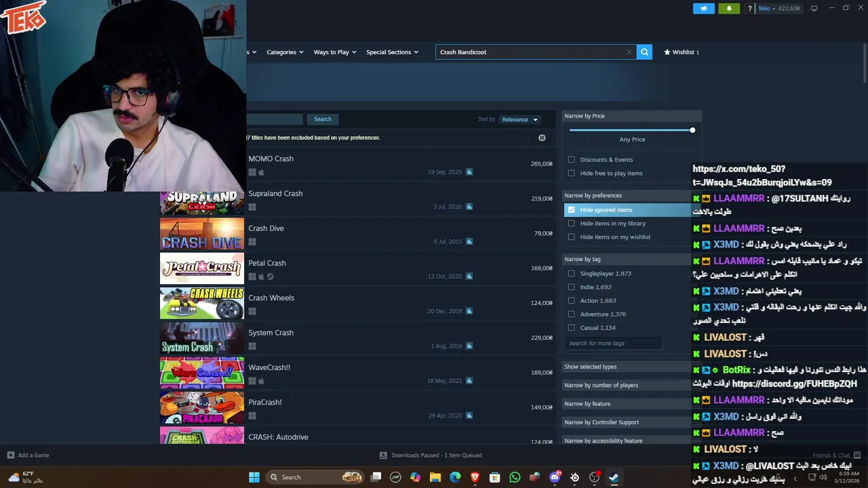The image size is (868, 488).
Task: Launch Microsoft Edge from the taskbar
Action: click(455, 477)
